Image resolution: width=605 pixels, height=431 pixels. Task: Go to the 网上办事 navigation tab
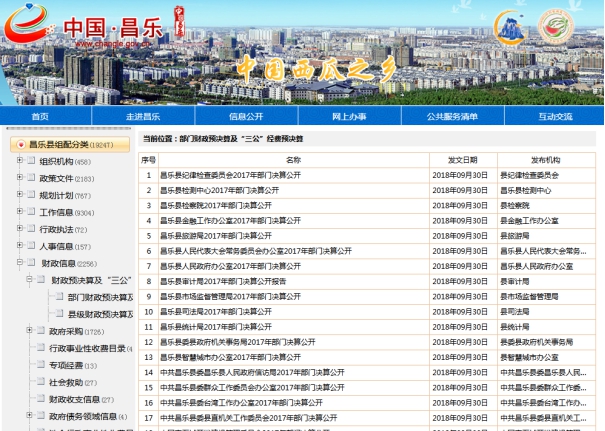click(349, 117)
